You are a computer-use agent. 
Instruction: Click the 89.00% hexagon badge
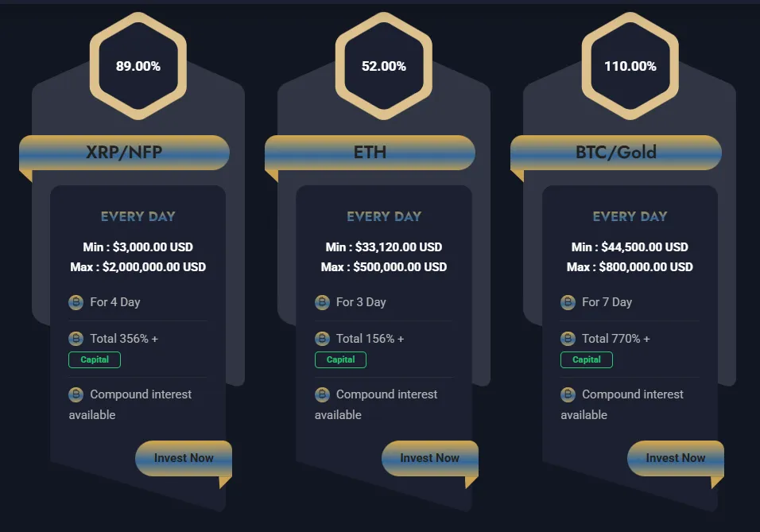point(138,67)
